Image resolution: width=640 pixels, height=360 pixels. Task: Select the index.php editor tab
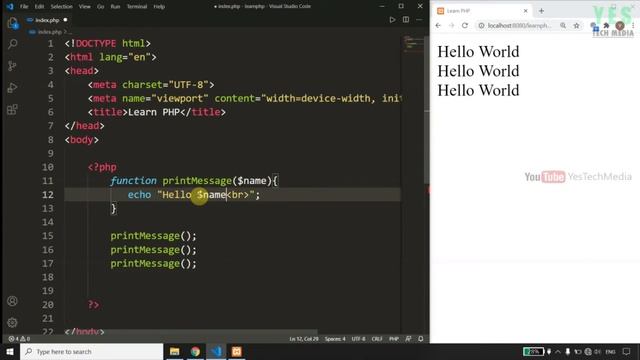(47, 20)
